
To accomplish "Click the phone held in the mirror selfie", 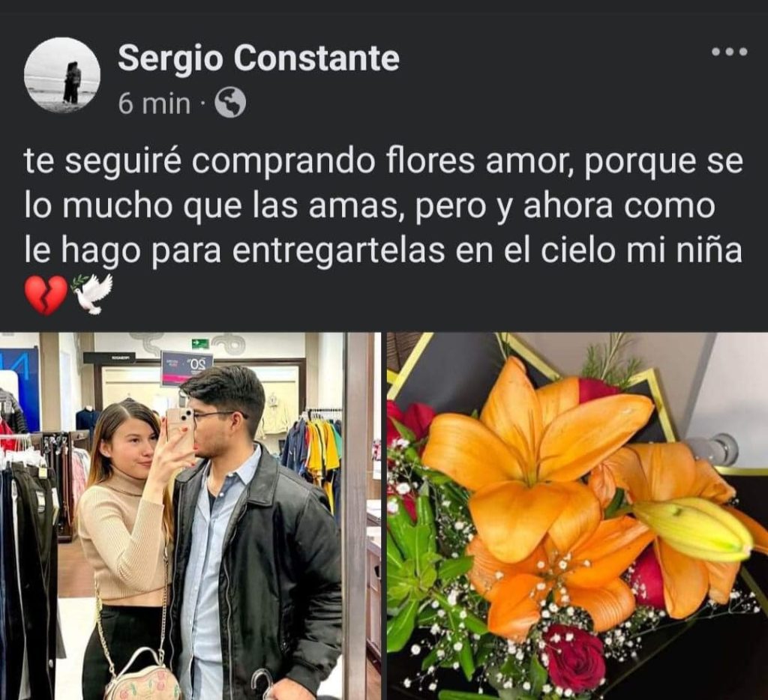I will pos(180,431).
